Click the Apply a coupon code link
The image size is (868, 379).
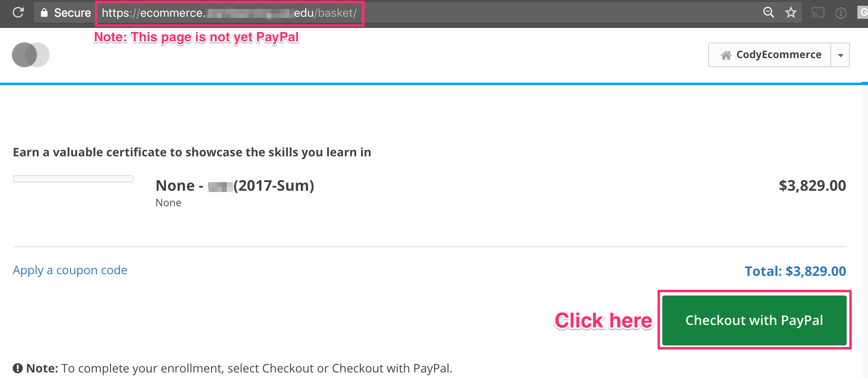click(70, 271)
